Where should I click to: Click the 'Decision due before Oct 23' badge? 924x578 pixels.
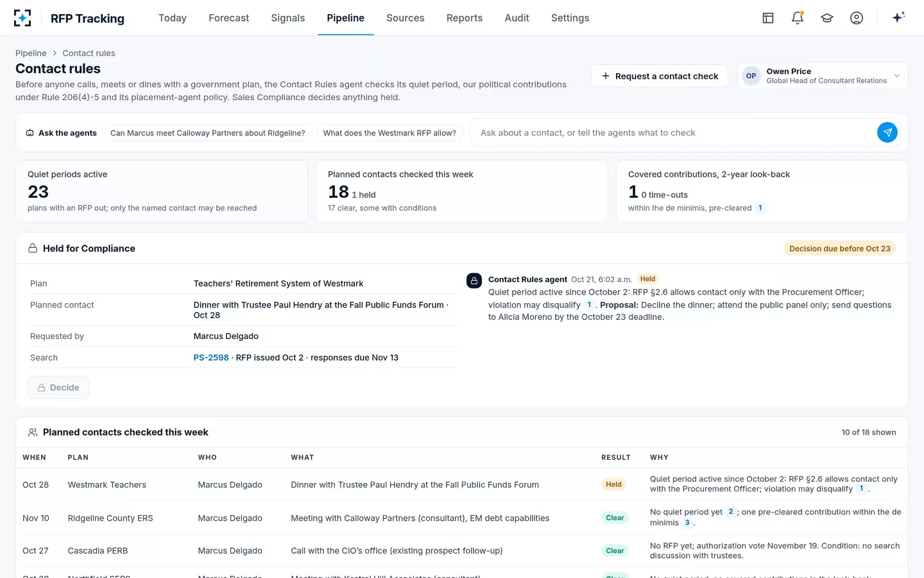click(x=840, y=249)
